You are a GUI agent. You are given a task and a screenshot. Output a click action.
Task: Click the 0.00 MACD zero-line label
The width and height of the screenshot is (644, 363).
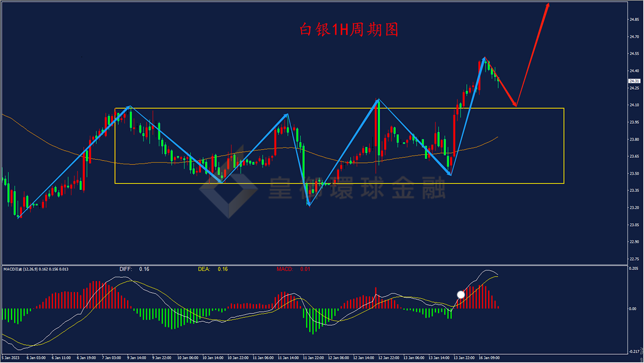point(634,309)
